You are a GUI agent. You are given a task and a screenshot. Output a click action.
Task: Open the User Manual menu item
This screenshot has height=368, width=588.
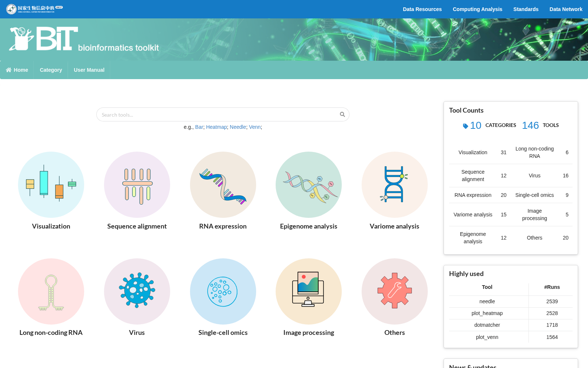tap(89, 70)
